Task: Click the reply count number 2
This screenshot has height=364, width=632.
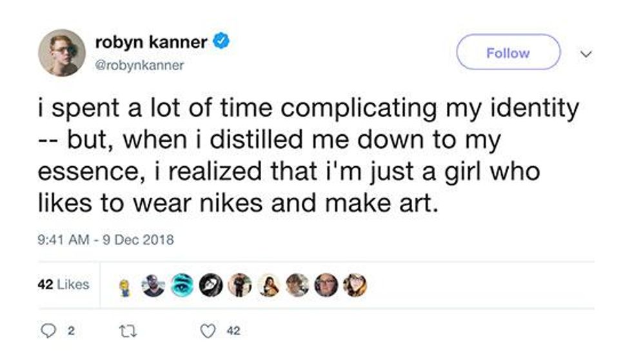Action: [x=71, y=332]
